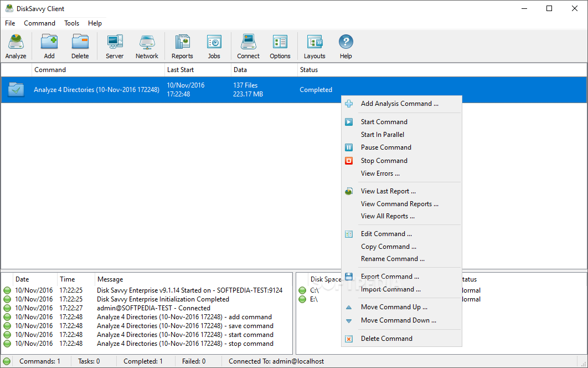Click the green status indicator in the status bar
The image size is (588, 368).
coord(7,361)
